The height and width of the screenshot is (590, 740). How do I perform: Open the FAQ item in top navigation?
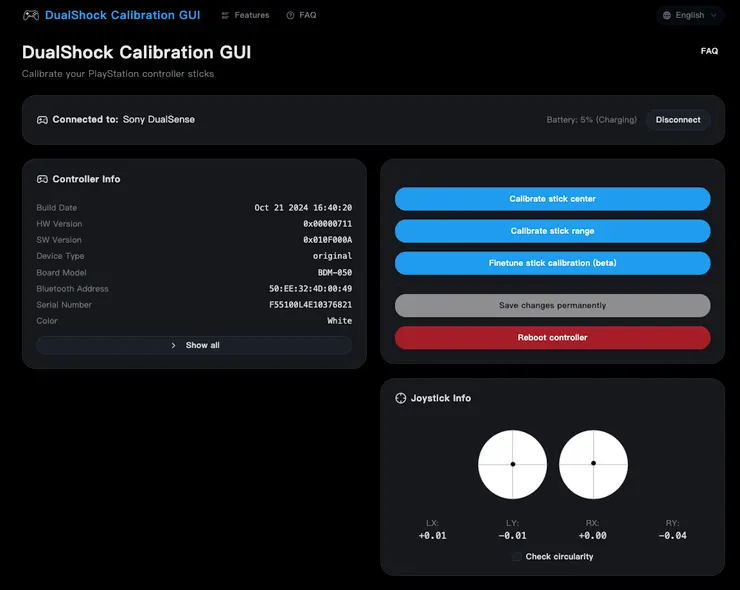[307, 16]
